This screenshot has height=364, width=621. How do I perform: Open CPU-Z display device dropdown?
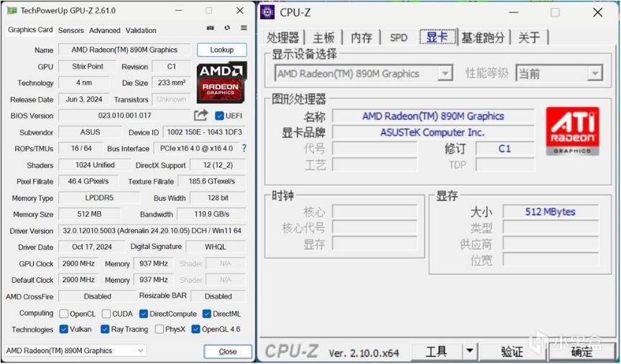(x=364, y=74)
